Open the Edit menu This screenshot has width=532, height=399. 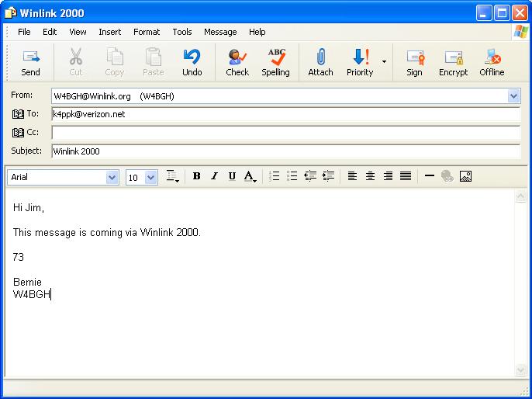[50, 32]
